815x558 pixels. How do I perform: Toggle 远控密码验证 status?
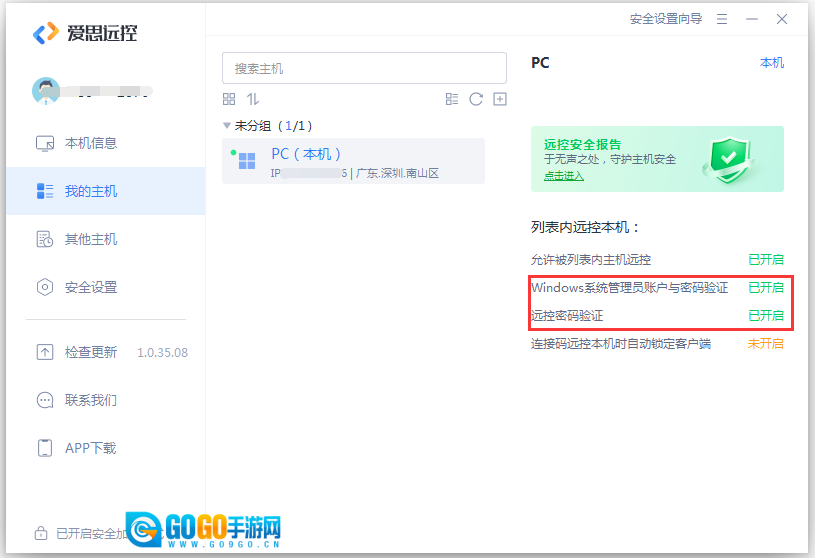point(765,315)
